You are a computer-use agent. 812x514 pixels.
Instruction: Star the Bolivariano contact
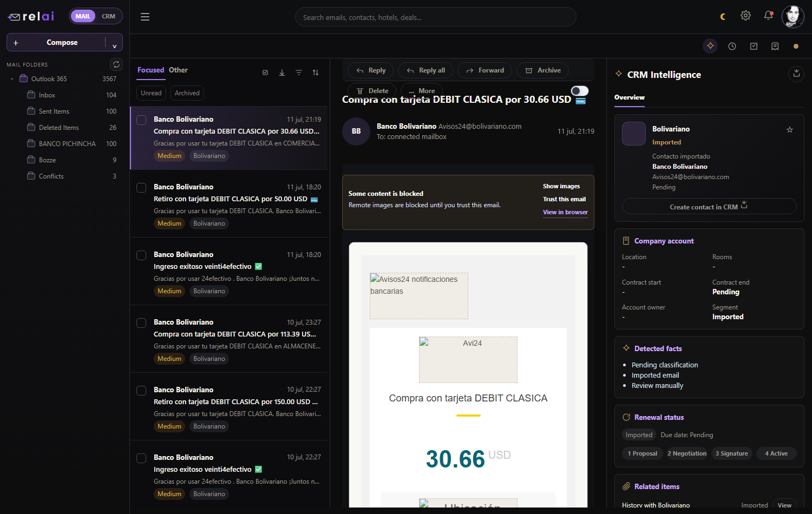click(790, 130)
